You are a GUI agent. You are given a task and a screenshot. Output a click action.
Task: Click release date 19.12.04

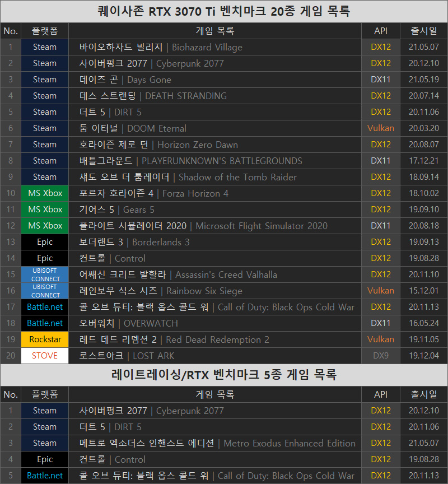coord(424,356)
